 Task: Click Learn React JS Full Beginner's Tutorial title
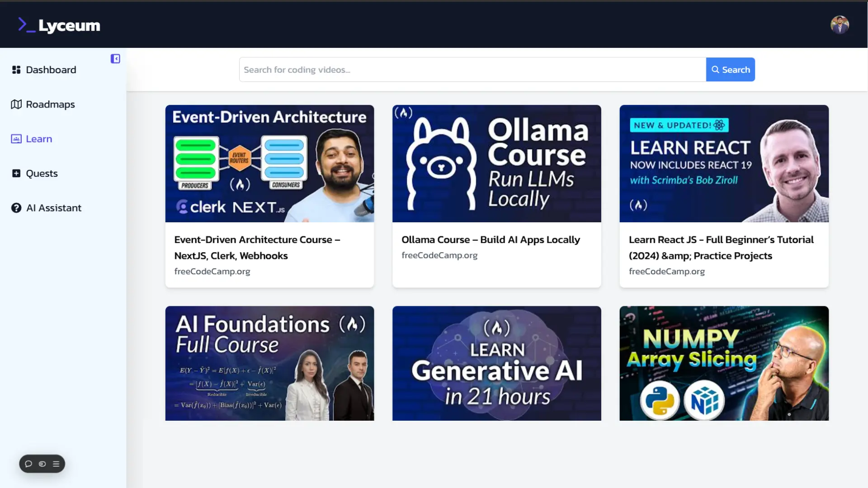point(721,248)
